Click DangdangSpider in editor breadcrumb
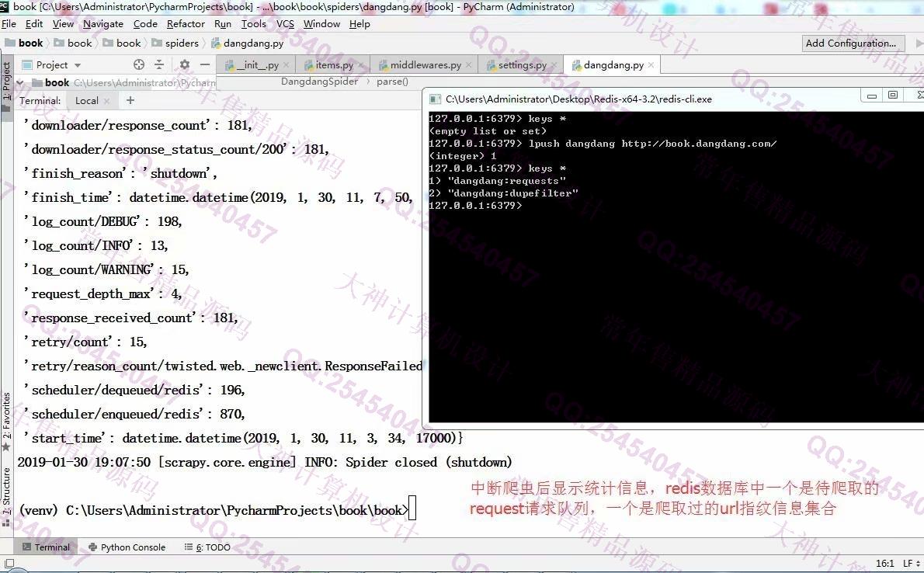 319,82
